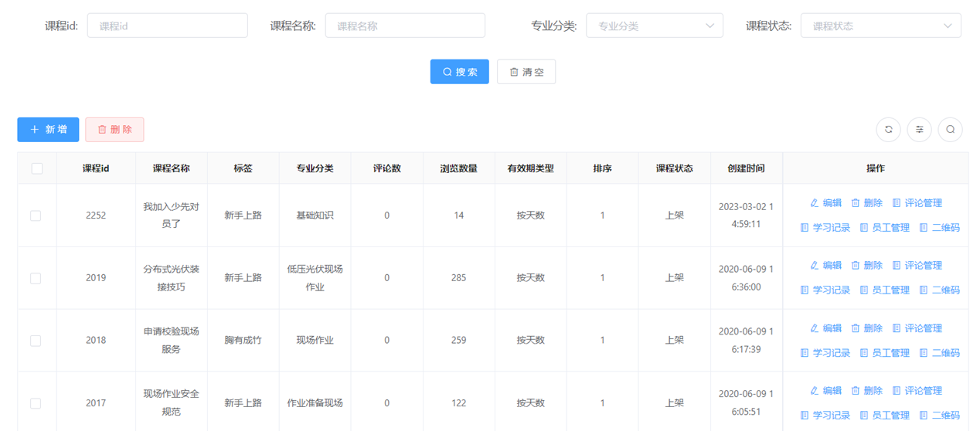
Task: Delete course 2018 in its row
Action: [x=866, y=328]
